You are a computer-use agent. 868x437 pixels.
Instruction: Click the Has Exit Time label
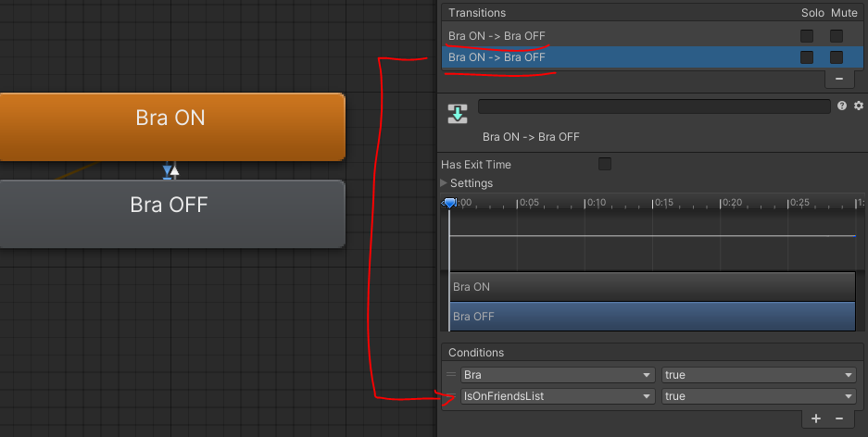[x=476, y=164]
